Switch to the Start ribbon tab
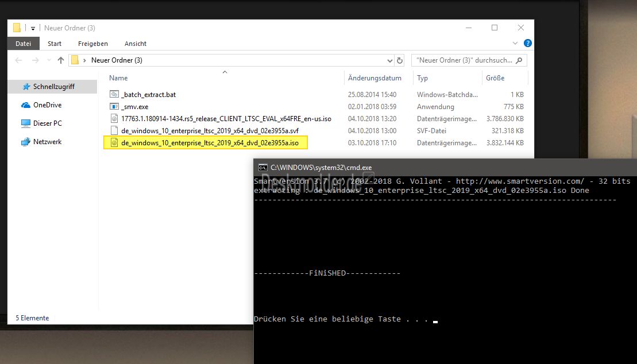Screen dimensions: 637x364 click(x=55, y=44)
